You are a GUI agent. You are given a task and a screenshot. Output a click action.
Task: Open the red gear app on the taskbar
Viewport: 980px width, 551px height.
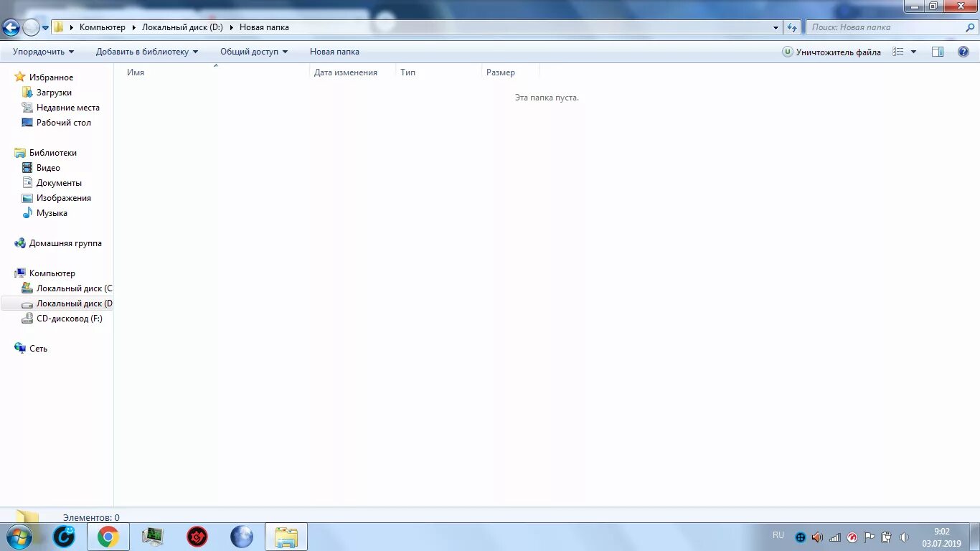pyautogui.click(x=197, y=537)
